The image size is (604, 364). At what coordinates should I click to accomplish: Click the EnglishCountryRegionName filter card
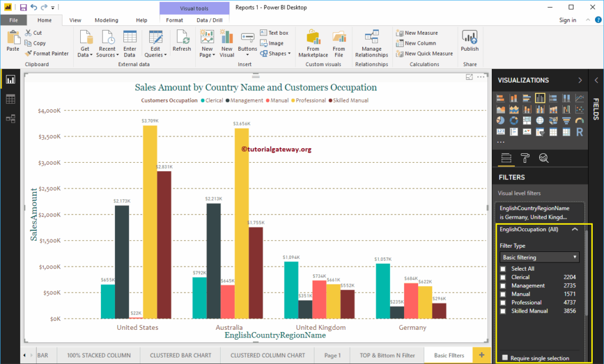click(x=539, y=212)
